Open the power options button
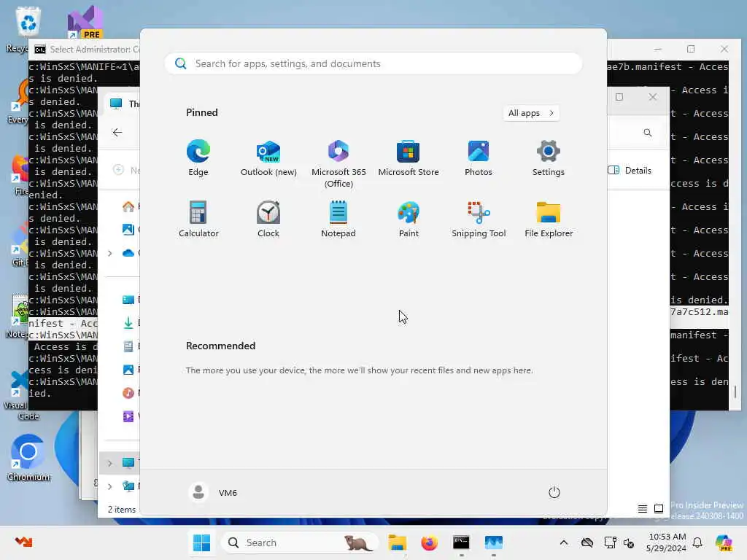Screen dimensions: 747x560 click(554, 492)
